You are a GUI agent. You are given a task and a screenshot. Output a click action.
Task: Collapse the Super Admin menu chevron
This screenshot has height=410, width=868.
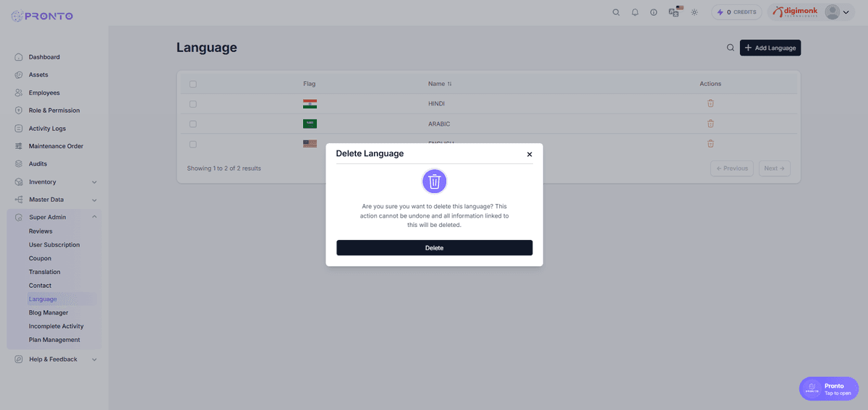coord(94,217)
